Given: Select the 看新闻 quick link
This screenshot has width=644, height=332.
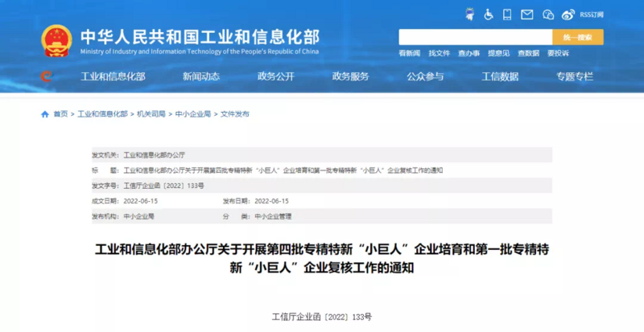Looking at the screenshot, I should (410, 53).
